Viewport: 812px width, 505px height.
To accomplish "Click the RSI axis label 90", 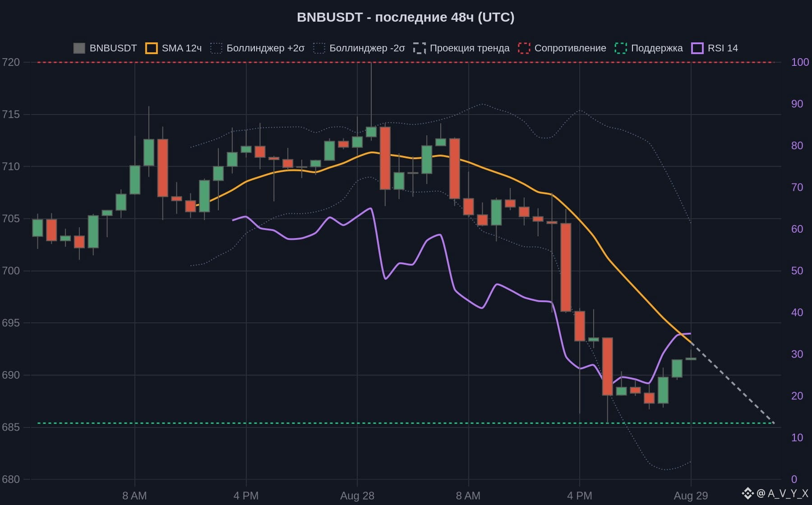I will click(x=797, y=104).
